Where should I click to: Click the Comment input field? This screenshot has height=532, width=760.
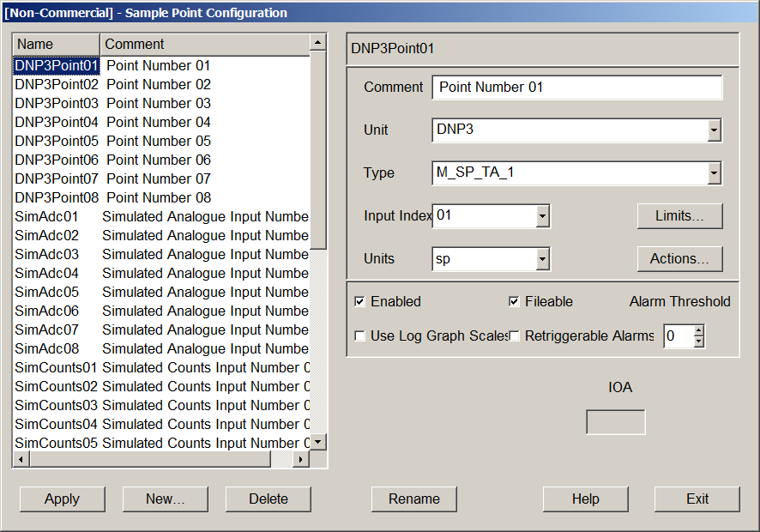point(576,88)
